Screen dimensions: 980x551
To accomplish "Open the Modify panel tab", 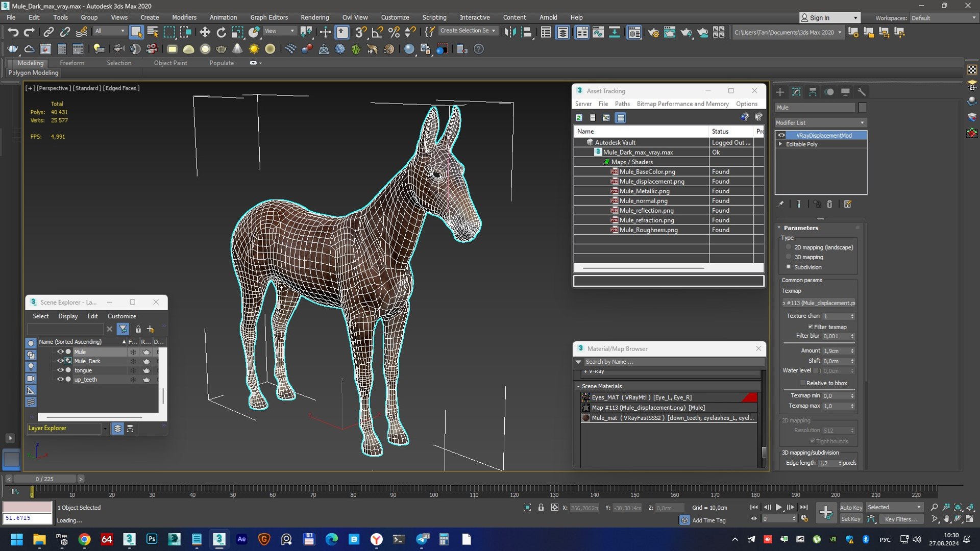I will [796, 92].
